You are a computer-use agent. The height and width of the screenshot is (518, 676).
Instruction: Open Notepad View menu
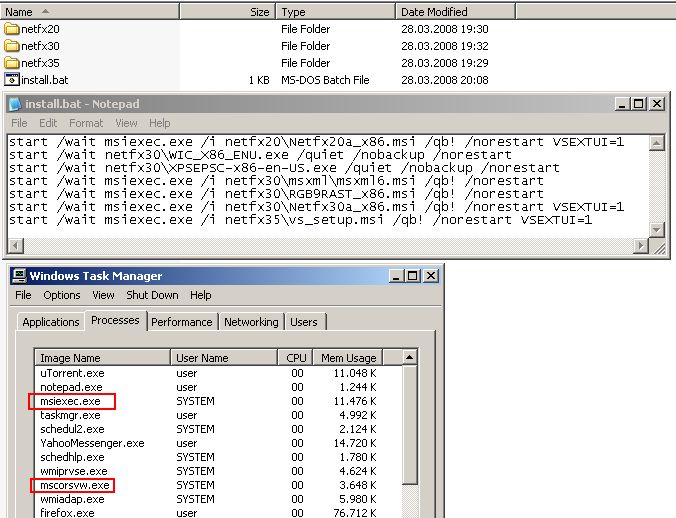pyautogui.click(x=126, y=123)
